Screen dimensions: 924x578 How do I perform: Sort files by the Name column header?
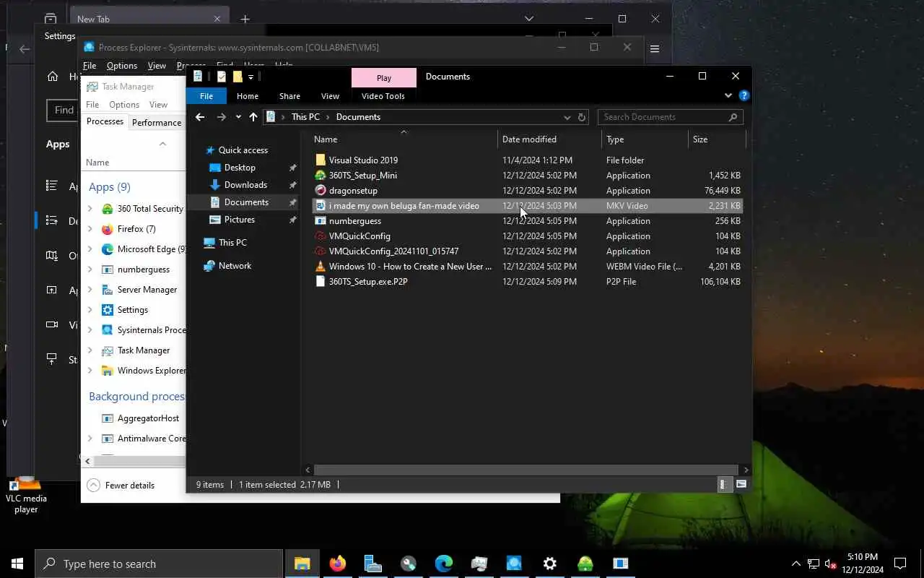404,139
